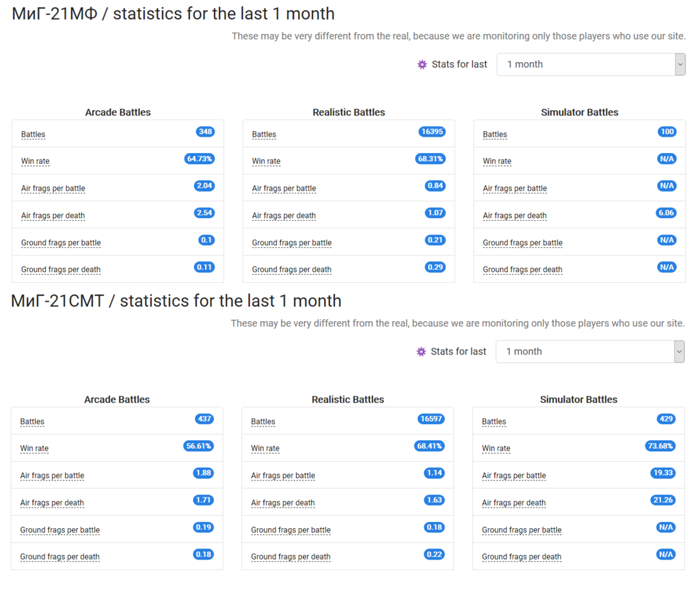Click Ground frags per battle beside 0.21
Image resolution: width=700 pixels, height=589 pixels.
(291, 243)
